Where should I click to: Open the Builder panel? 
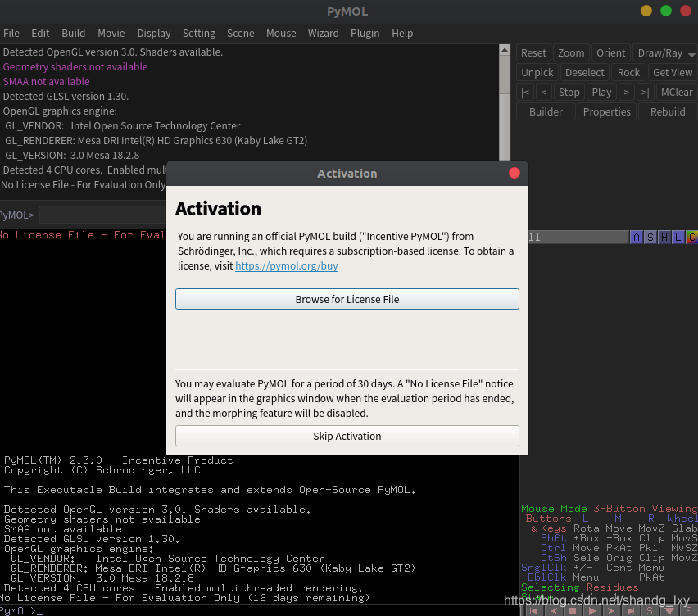546,111
